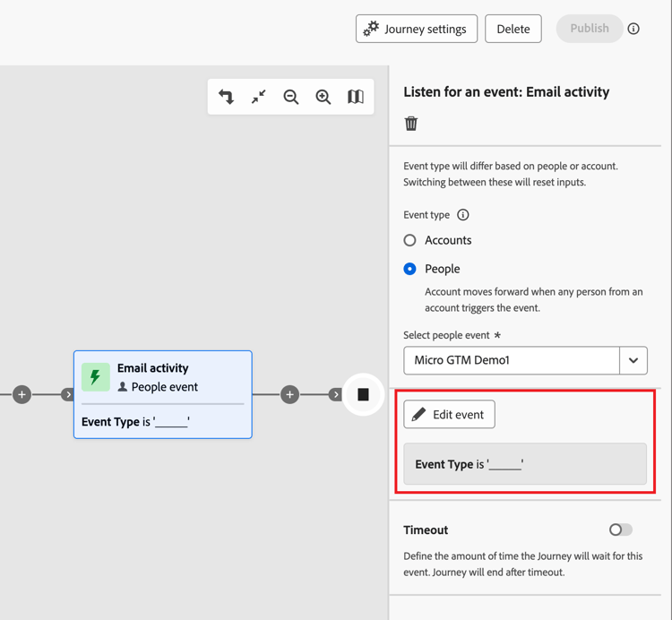
Task: Select the People radio button
Action: pyautogui.click(x=410, y=269)
